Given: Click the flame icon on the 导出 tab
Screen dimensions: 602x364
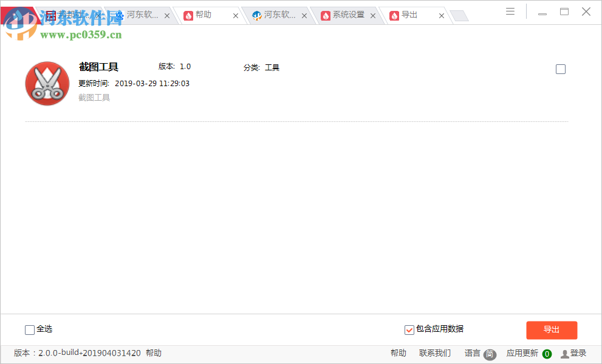Looking at the screenshot, I should [394, 15].
